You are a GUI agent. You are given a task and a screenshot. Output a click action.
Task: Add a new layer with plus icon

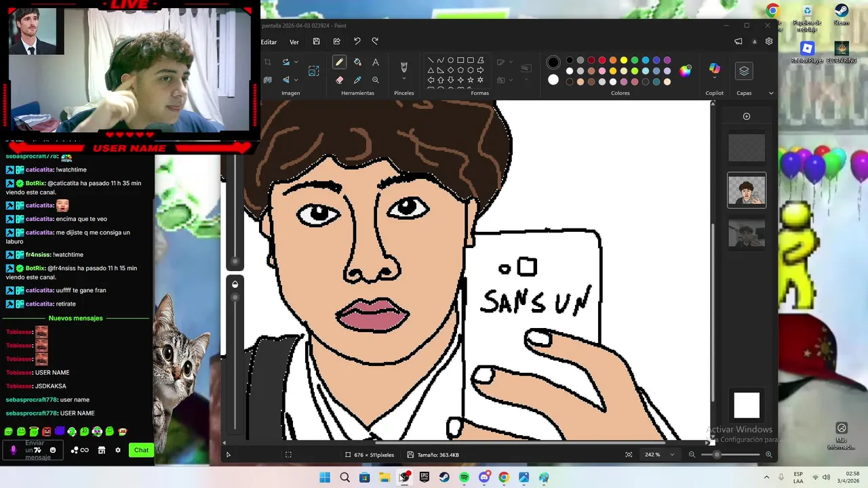[747, 117]
